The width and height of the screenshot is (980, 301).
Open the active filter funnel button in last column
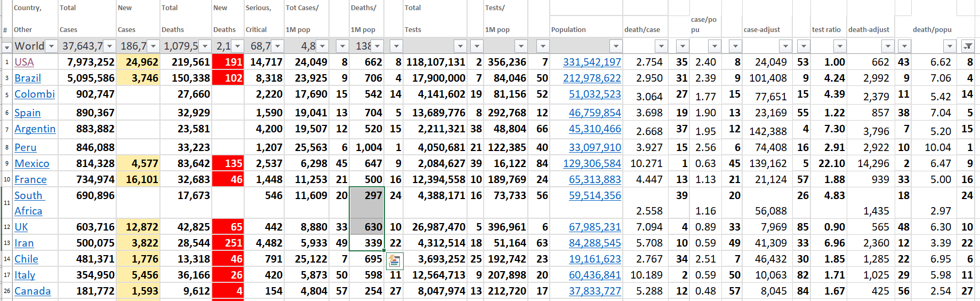968,46
